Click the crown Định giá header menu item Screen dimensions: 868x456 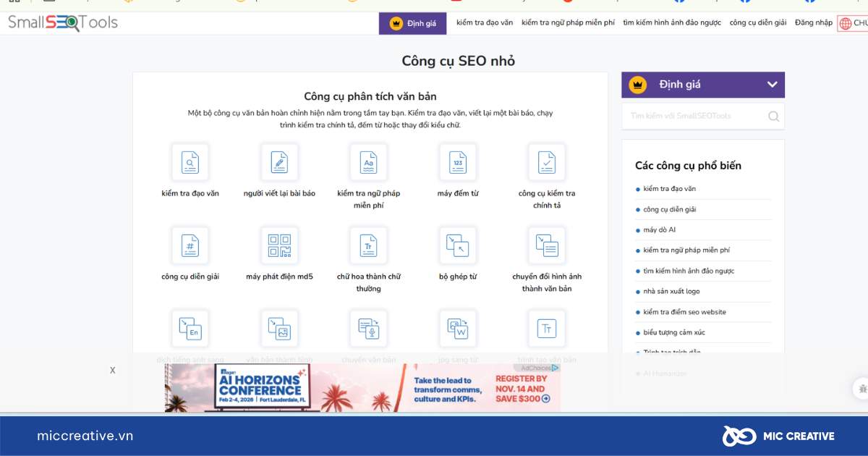[x=412, y=22]
